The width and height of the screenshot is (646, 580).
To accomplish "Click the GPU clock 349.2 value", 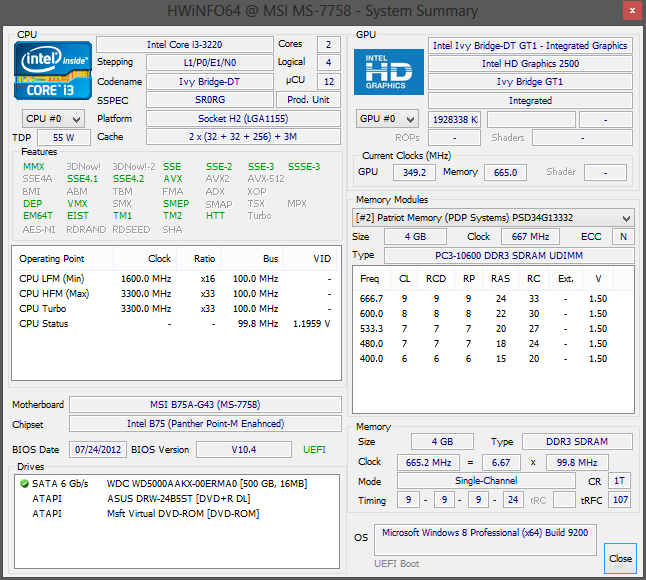I will coord(414,172).
